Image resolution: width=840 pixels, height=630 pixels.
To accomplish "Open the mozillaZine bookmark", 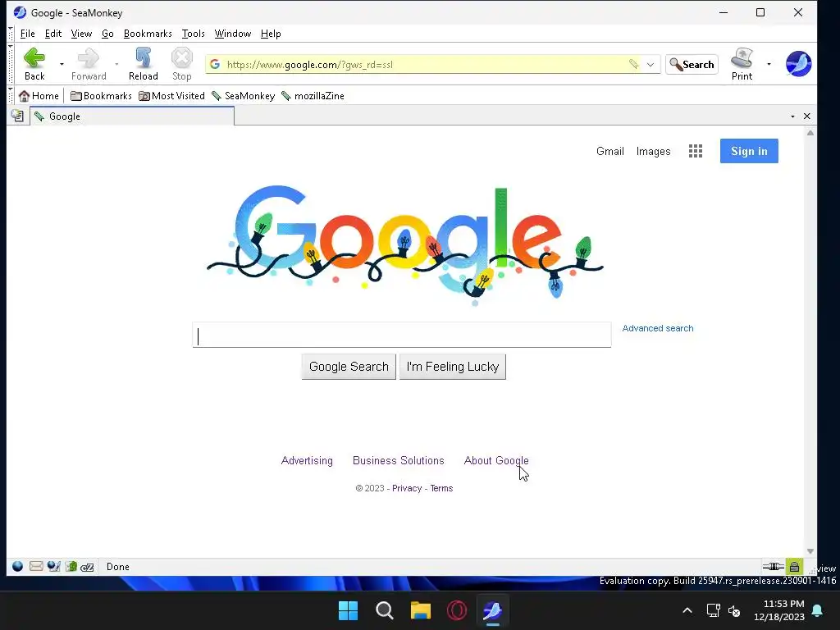I will click(x=313, y=96).
